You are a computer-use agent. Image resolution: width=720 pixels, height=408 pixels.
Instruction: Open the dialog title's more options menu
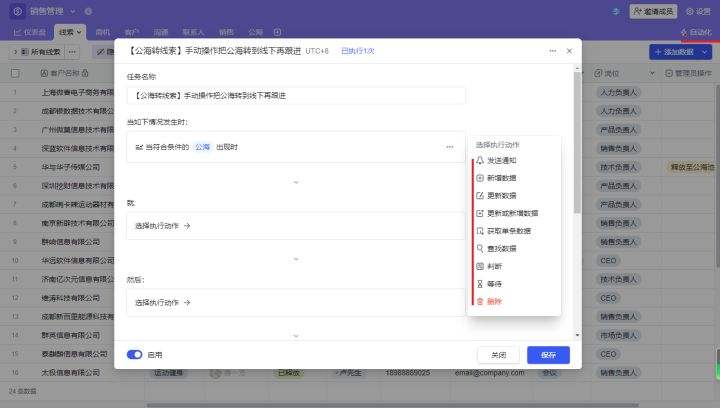552,50
